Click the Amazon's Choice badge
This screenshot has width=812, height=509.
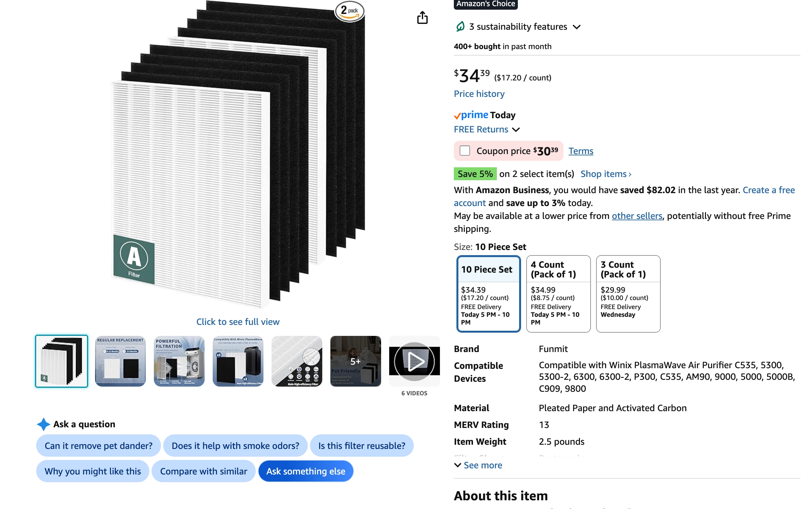486,4
